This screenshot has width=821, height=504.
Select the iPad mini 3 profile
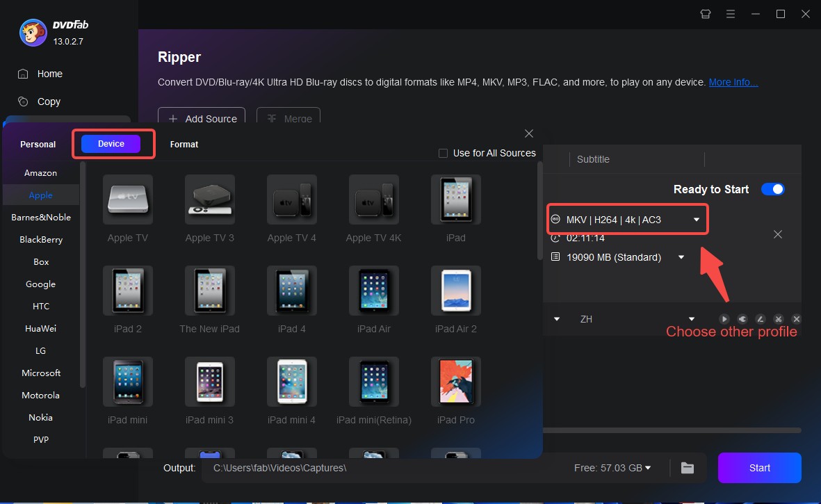point(209,382)
